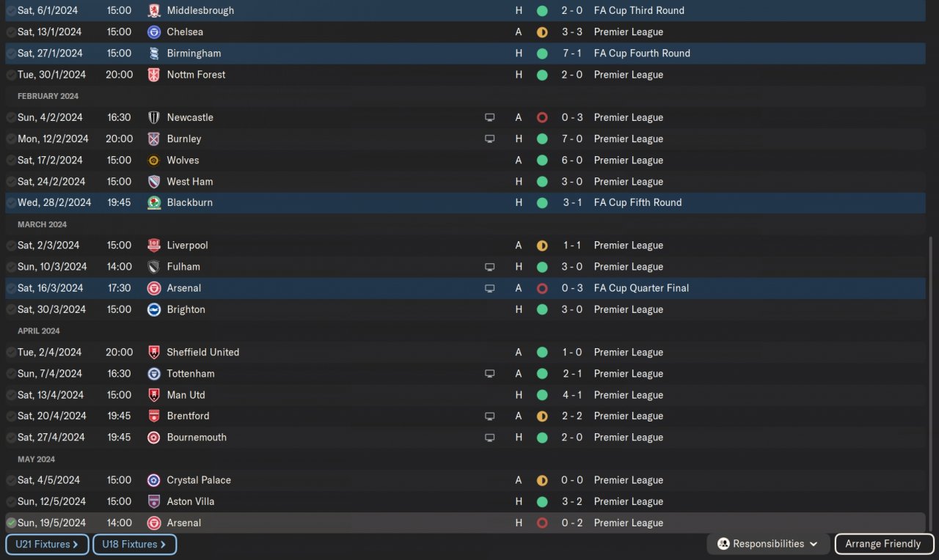
Task: Go to U18 Fixtures
Action: 134,545
